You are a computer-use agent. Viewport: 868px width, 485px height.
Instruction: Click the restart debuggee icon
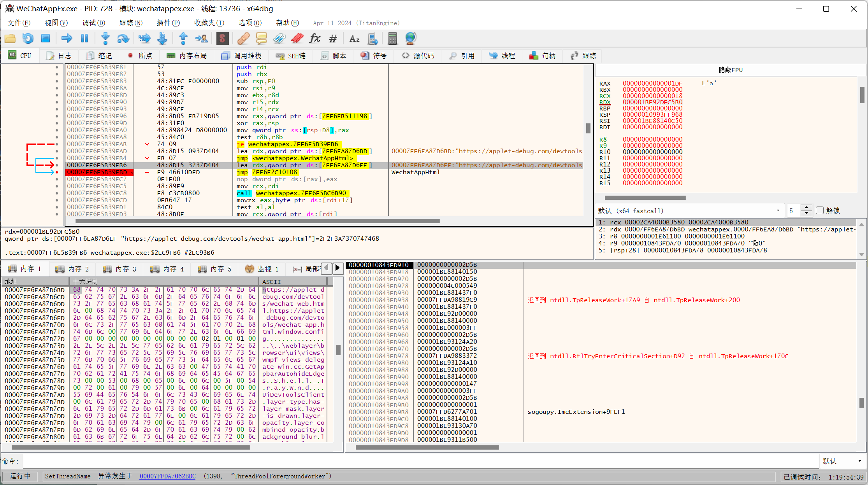pyautogui.click(x=28, y=39)
